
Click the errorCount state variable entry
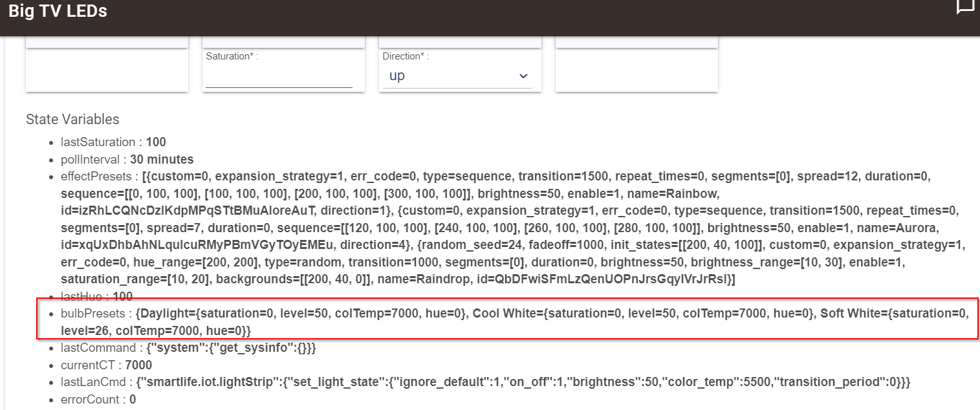[98, 399]
